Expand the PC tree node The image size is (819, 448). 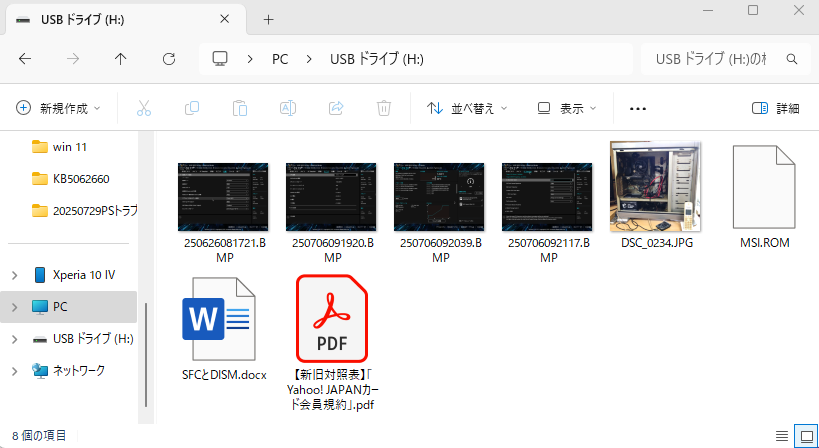[x=15, y=307]
